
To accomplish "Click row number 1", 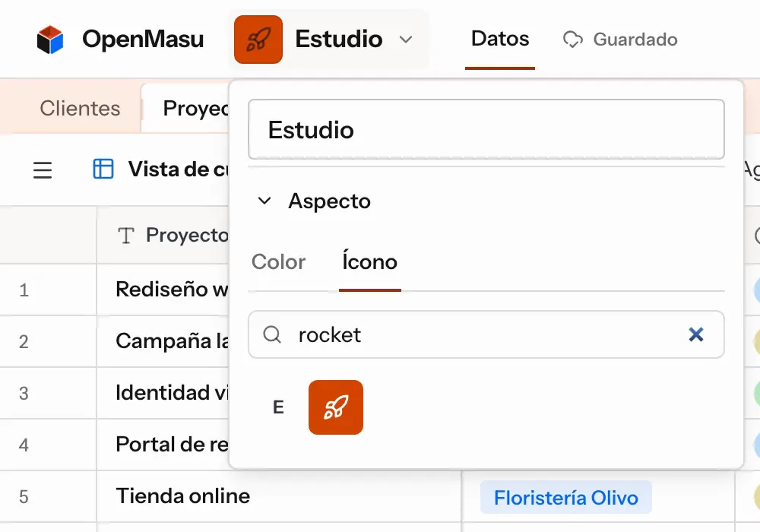I will [x=24, y=290].
